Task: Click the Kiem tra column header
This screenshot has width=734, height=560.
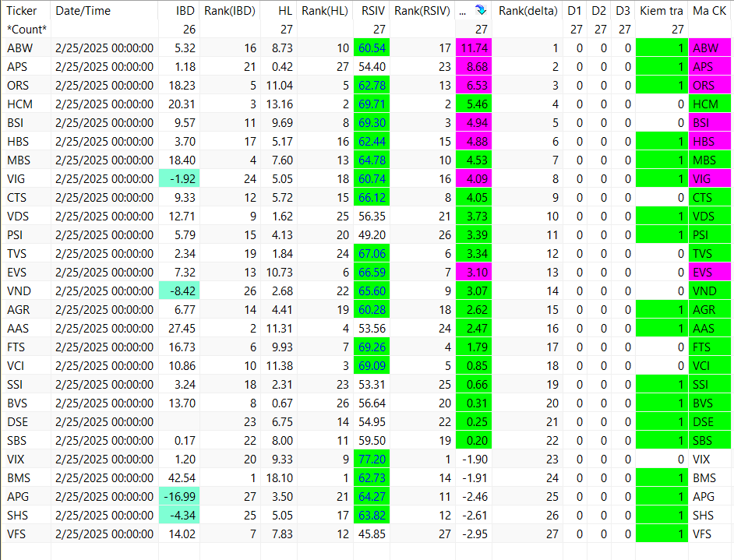Action: coord(661,11)
